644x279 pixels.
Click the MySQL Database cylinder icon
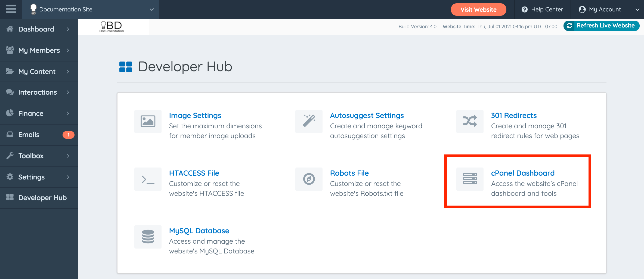click(148, 237)
